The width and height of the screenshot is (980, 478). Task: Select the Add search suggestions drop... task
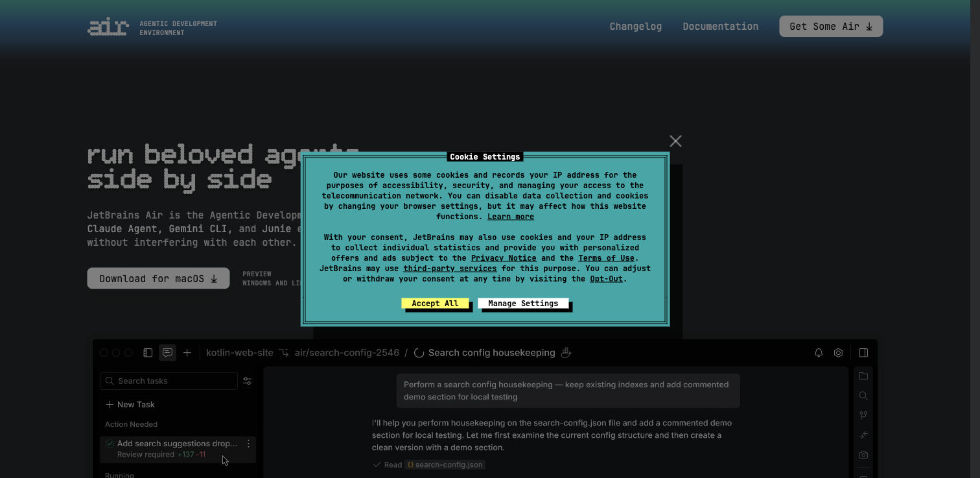[x=178, y=449]
